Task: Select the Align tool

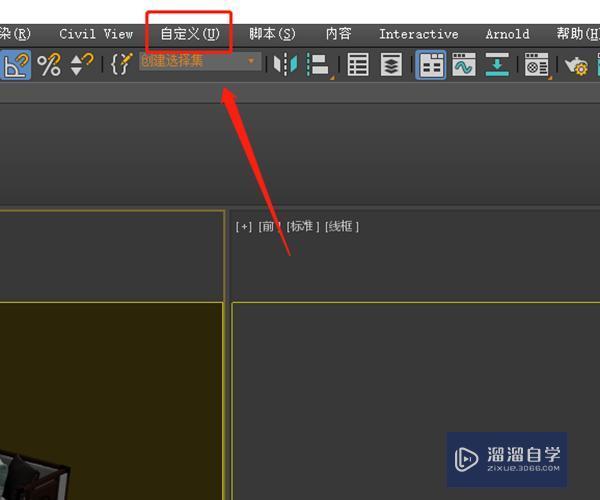Action: coord(320,65)
